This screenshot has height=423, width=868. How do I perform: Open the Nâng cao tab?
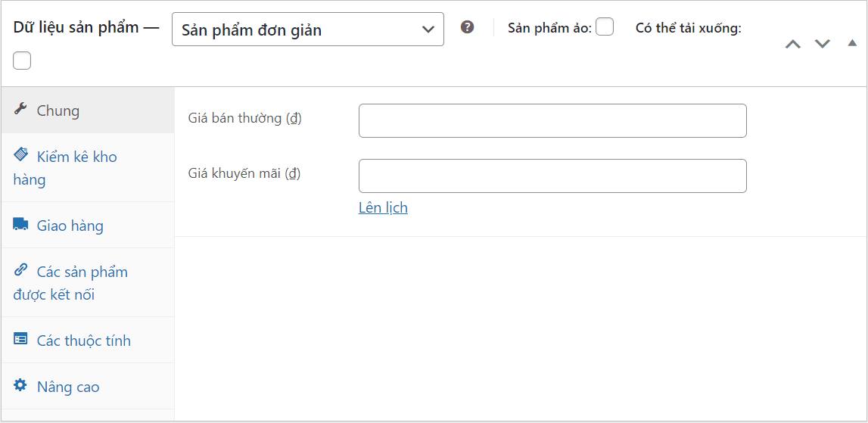pos(88,387)
